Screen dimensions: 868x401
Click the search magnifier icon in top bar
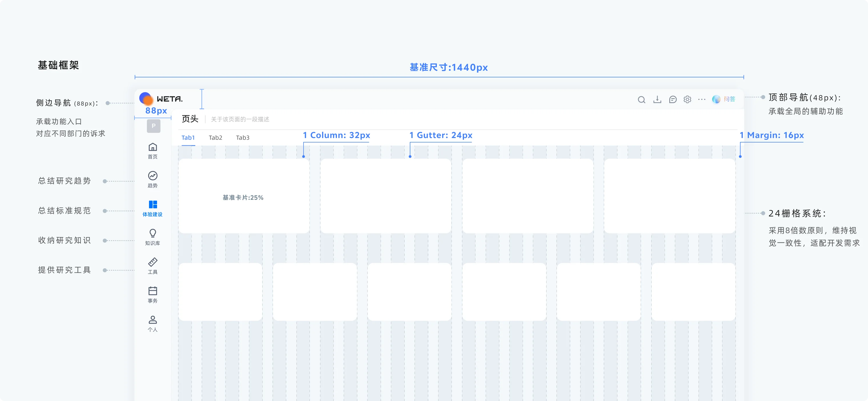click(642, 99)
